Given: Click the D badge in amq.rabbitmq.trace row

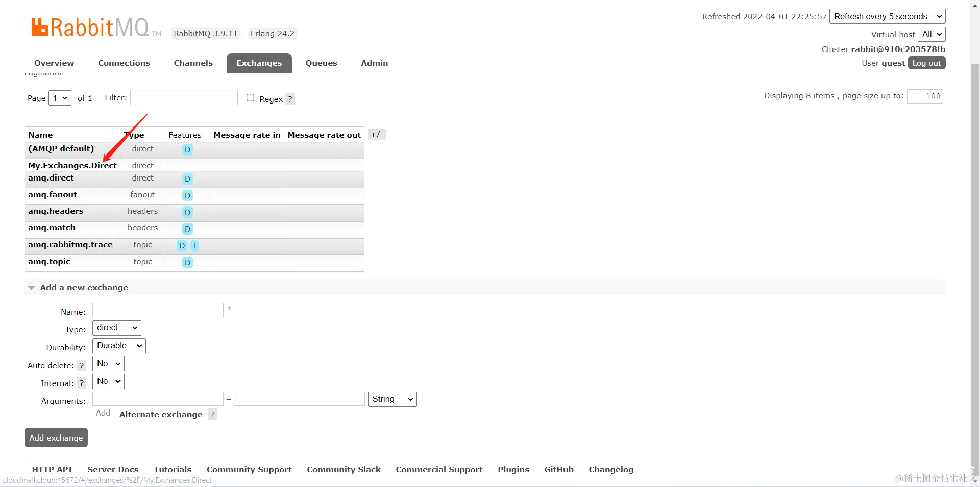Looking at the screenshot, I should coord(182,246).
